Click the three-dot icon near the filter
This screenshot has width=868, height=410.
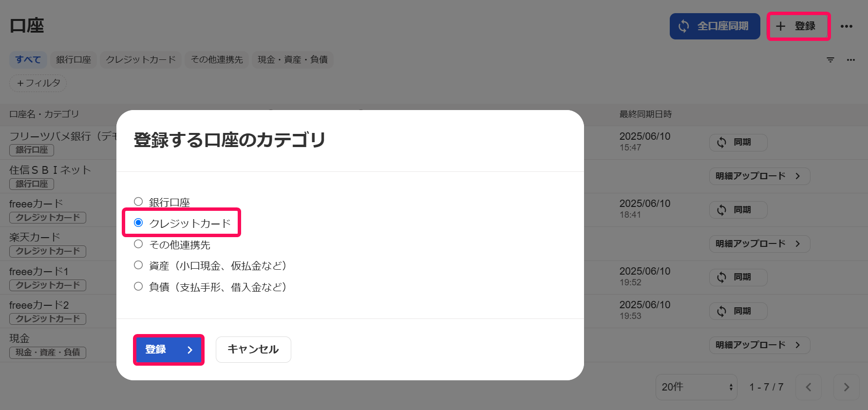tap(851, 59)
